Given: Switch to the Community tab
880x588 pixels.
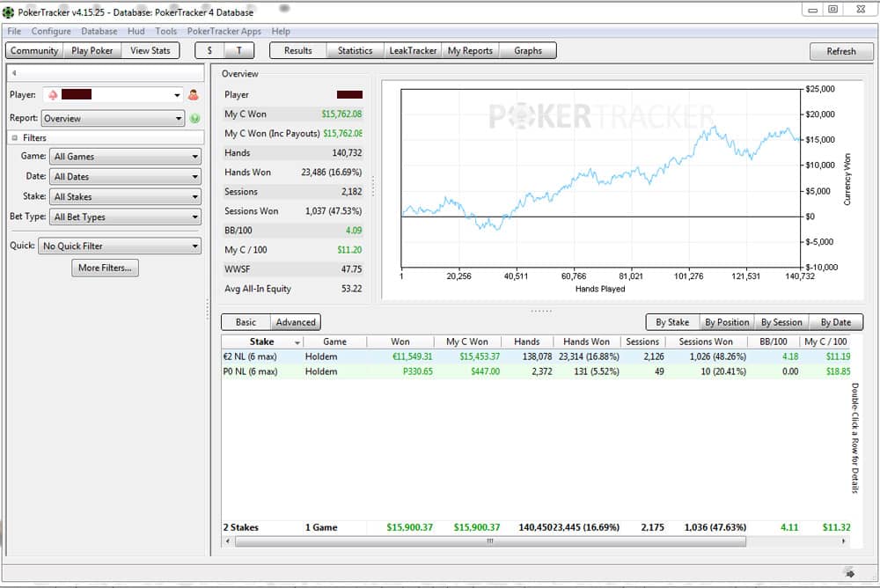Looking at the screenshot, I should [x=34, y=50].
